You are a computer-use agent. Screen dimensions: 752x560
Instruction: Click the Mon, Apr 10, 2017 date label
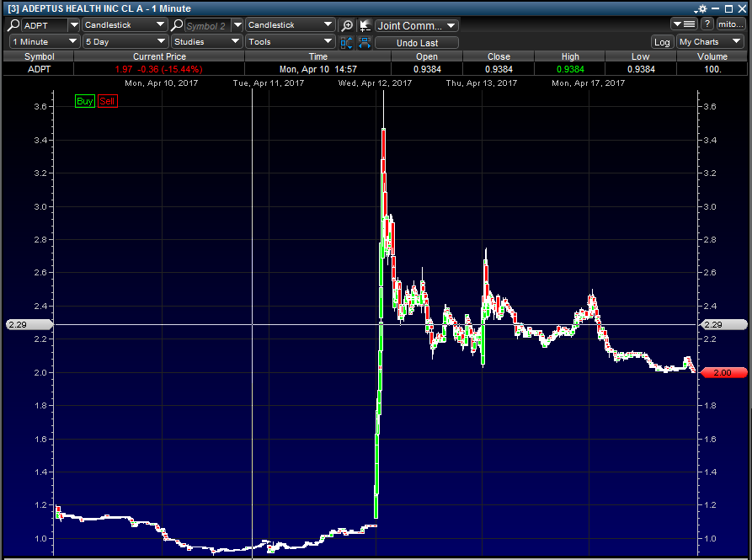click(x=161, y=83)
